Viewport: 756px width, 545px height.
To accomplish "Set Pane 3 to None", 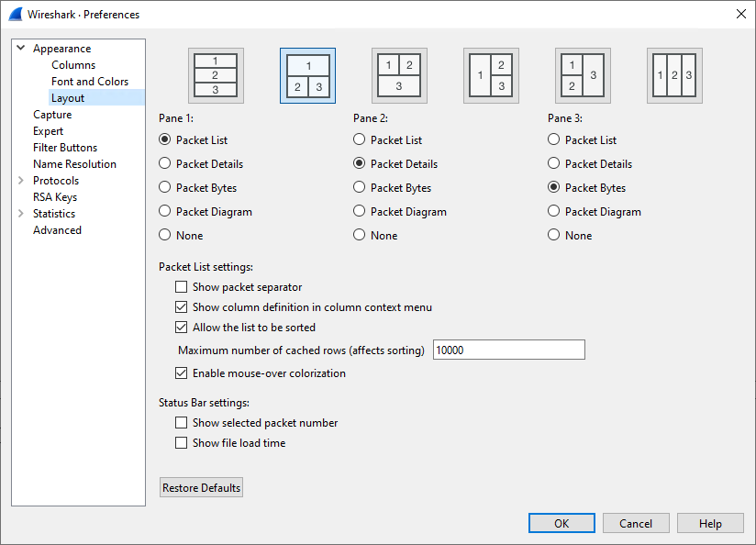I will [x=553, y=235].
